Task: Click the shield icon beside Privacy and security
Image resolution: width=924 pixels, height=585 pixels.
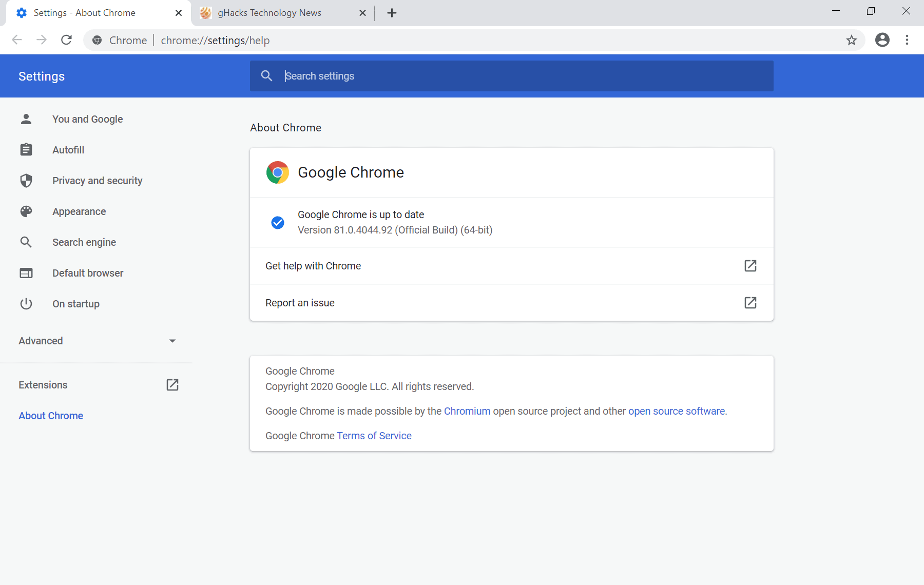Action: pyautogui.click(x=26, y=181)
